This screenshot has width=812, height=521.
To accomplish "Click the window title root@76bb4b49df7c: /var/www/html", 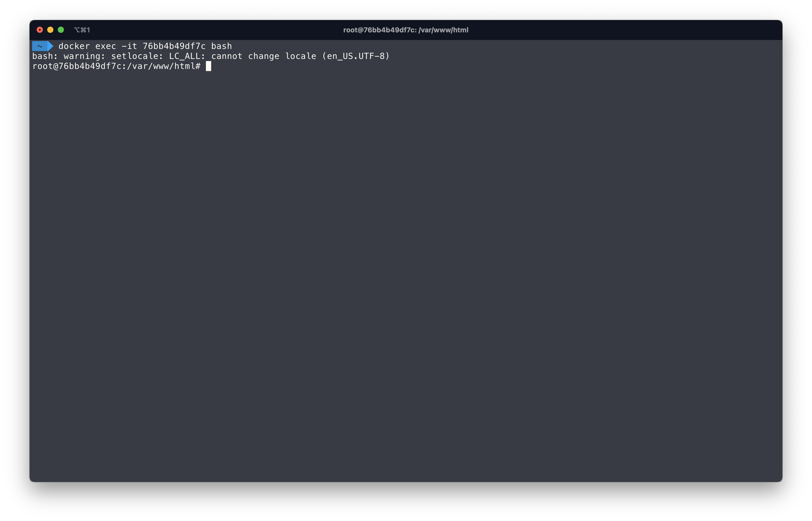I will point(405,30).
